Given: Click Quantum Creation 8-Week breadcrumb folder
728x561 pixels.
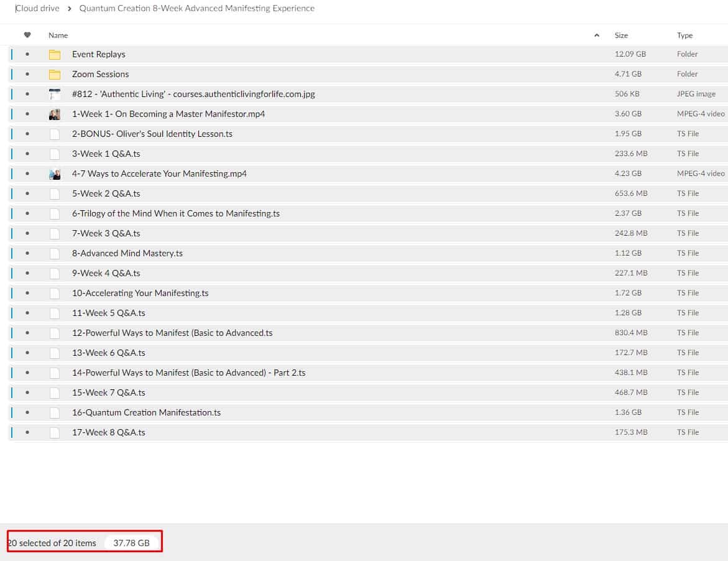Looking at the screenshot, I should click(196, 9).
